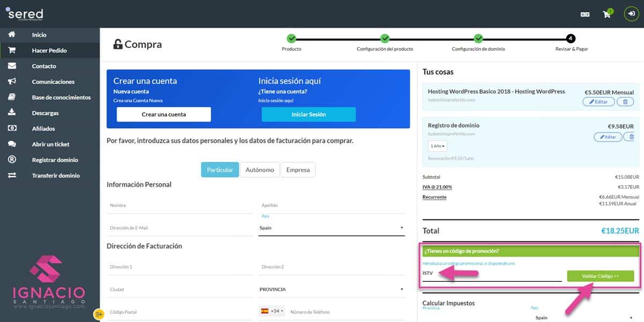Click step 4 Revisar & Pagar circle

click(x=571, y=38)
